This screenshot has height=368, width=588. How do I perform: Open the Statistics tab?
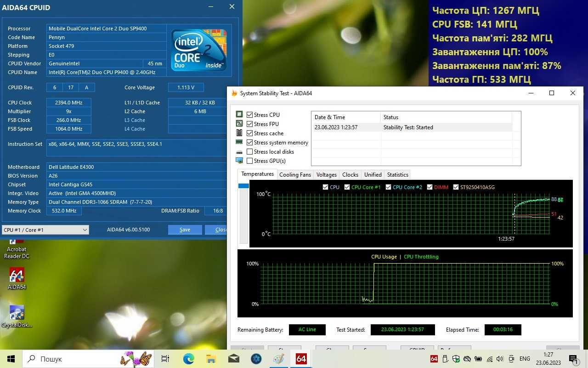coord(398,175)
